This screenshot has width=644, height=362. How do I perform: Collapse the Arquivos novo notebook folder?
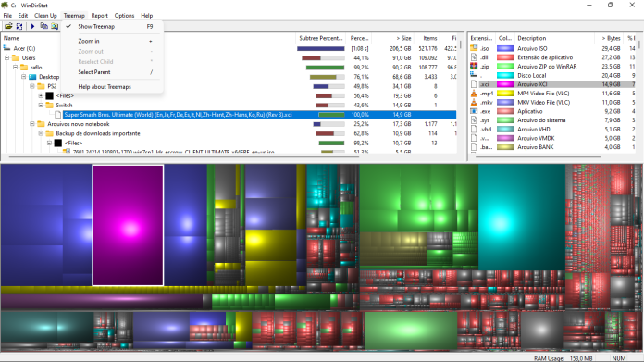(x=32, y=124)
